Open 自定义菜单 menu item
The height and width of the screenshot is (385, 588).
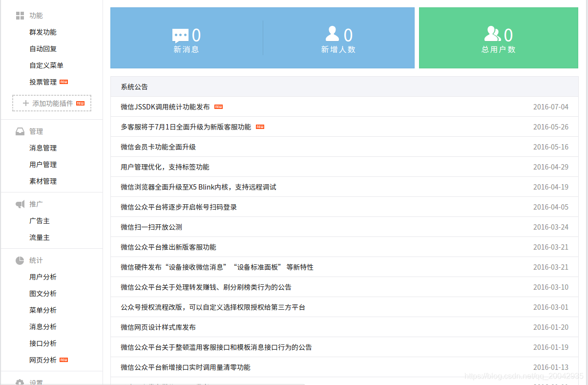pyautogui.click(x=46, y=65)
